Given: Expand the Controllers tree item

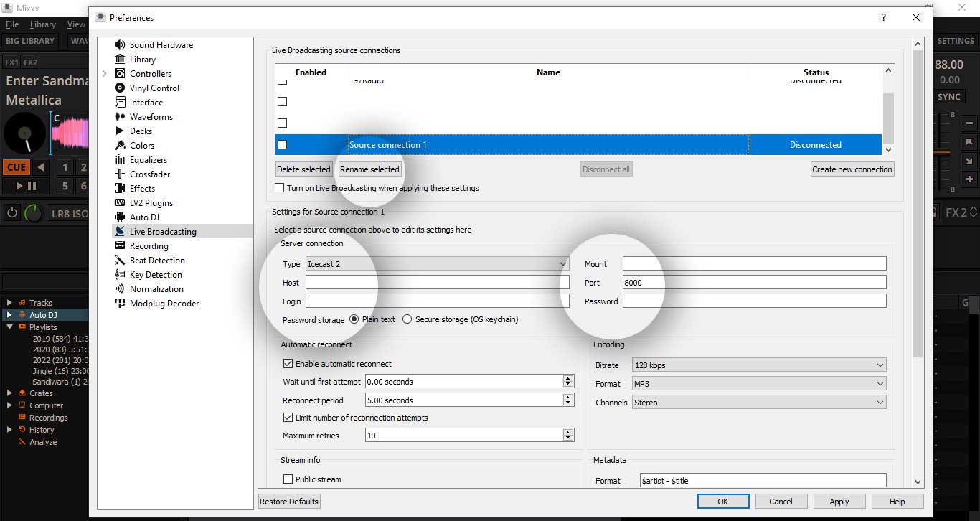Looking at the screenshot, I should pos(105,74).
